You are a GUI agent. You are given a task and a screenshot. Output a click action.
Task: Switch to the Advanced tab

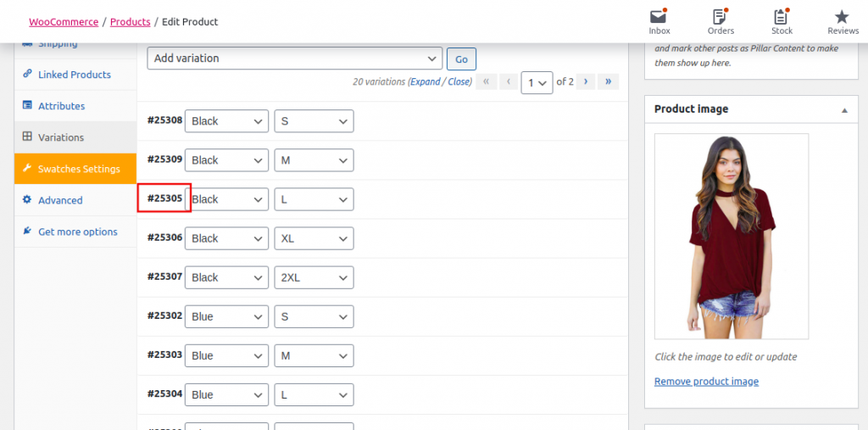click(x=75, y=200)
